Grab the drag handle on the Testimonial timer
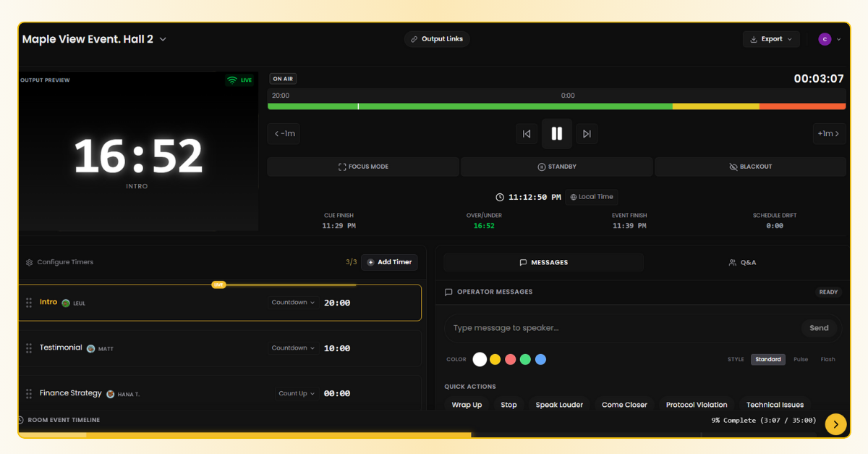Screen dimensions: 868x454 (x=28, y=348)
